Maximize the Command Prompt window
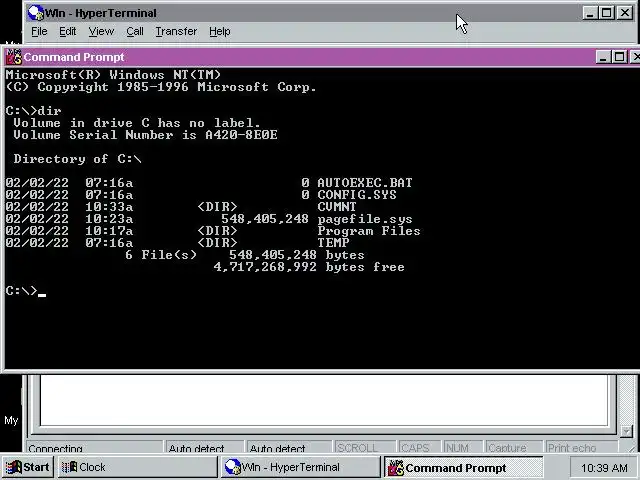640x480 pixels. (x=619, y=57)
